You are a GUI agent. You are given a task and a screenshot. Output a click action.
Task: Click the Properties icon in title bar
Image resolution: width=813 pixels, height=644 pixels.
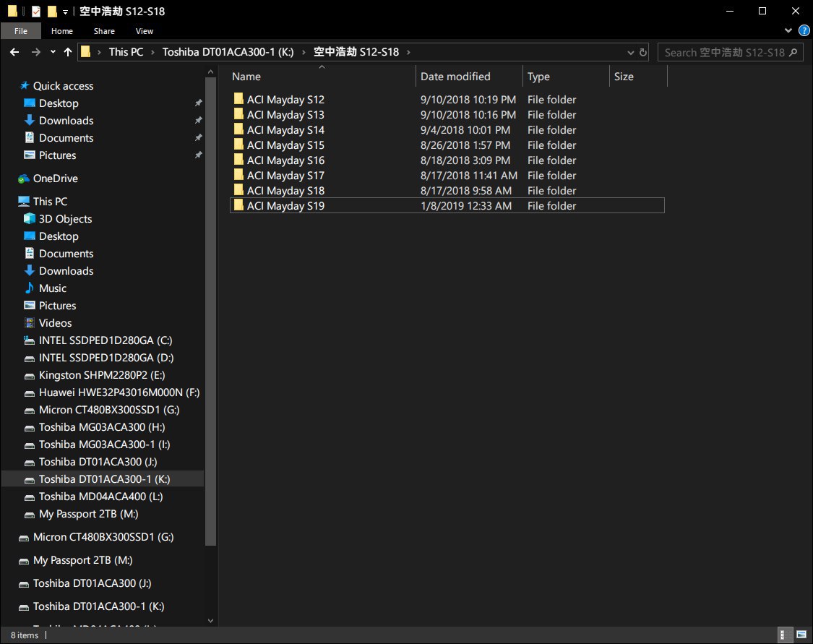35,12
